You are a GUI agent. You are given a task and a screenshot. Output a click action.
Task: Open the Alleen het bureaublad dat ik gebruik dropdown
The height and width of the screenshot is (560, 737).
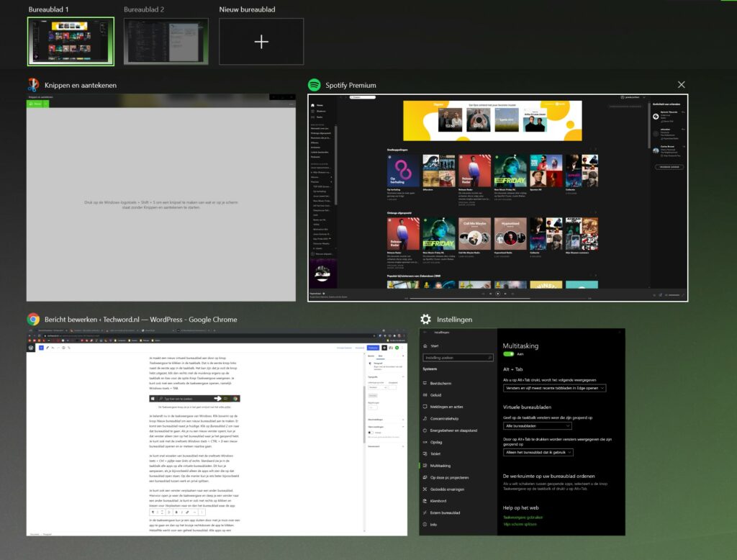pyautogui.click(x=538, y=452)
